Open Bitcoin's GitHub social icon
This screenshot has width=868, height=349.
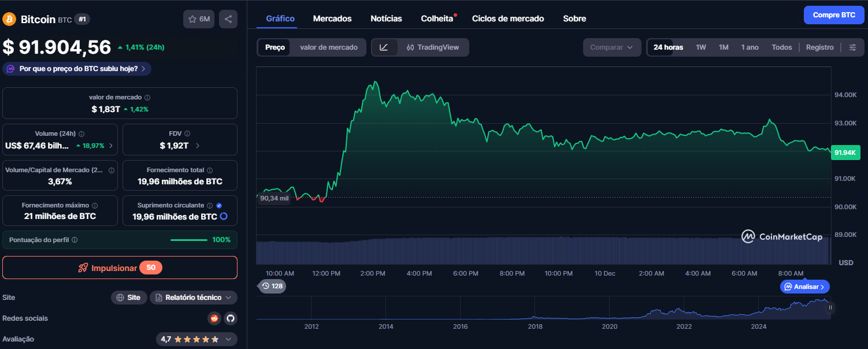[x=230, y=318]
